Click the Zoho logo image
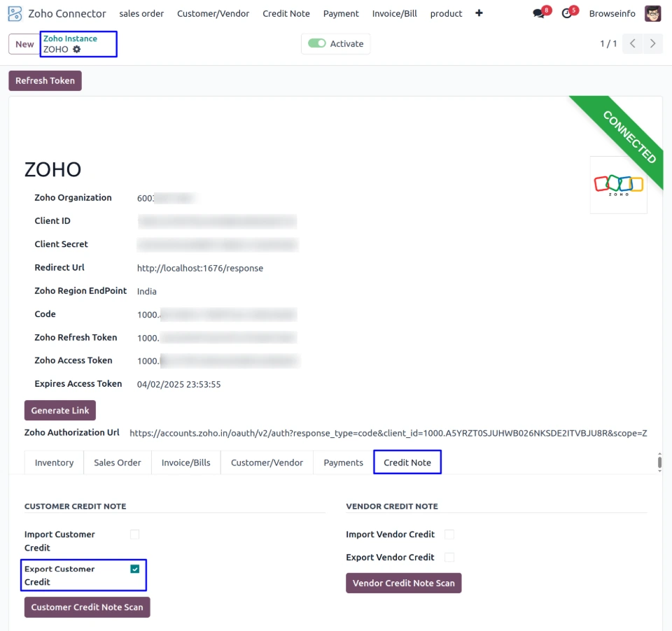This screenshot has height=631, width=672. [618, 185]
